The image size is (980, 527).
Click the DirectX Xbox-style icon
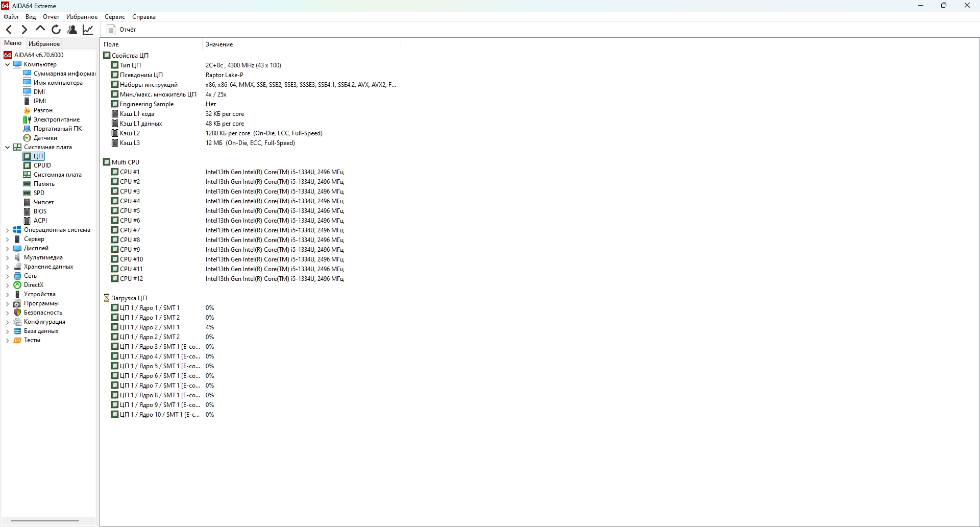tap(17, 285)
